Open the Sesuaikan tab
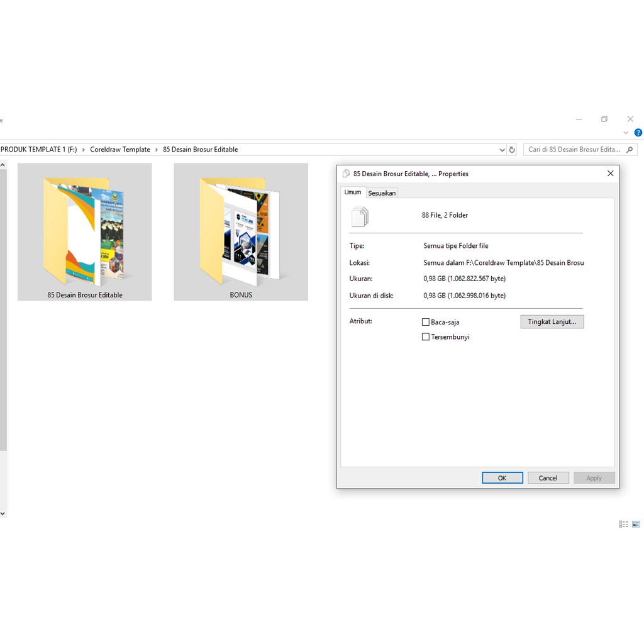Screen dimensions: 644x644 382,193
